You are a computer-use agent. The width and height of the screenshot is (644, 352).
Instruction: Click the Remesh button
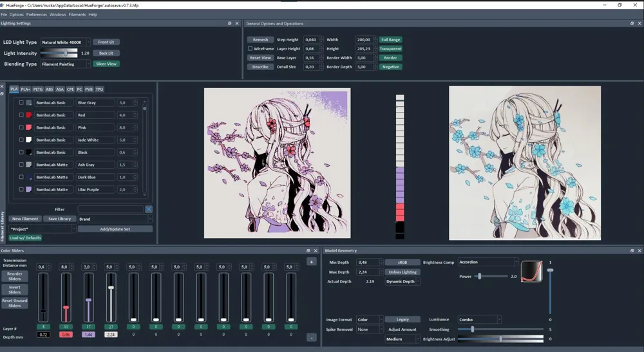[x=260, y=40]
